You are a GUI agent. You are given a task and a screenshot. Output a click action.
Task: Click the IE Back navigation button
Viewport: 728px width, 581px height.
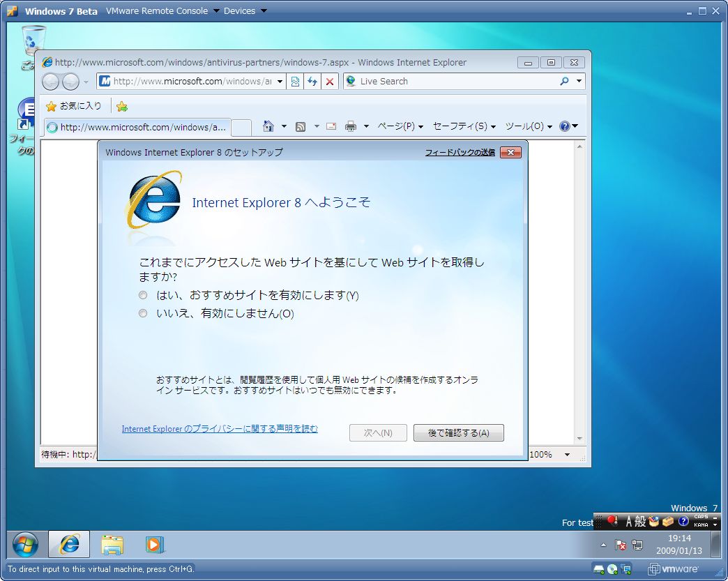coord(51,82)
